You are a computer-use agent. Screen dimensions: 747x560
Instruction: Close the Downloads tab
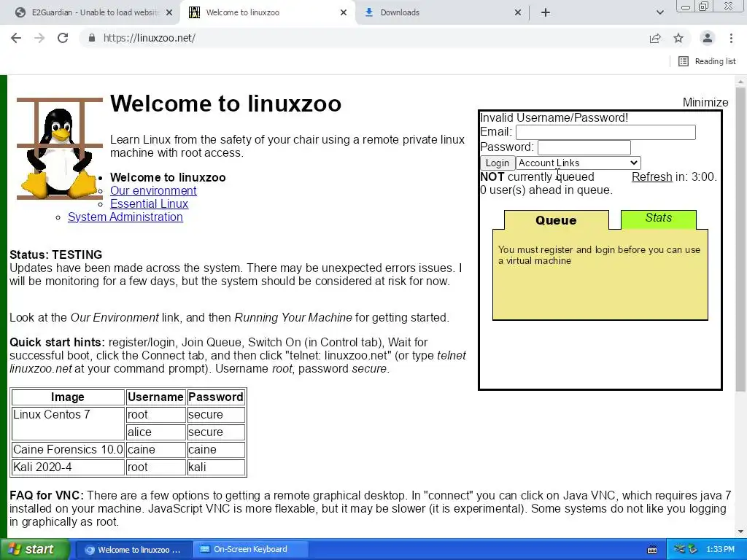518,12
